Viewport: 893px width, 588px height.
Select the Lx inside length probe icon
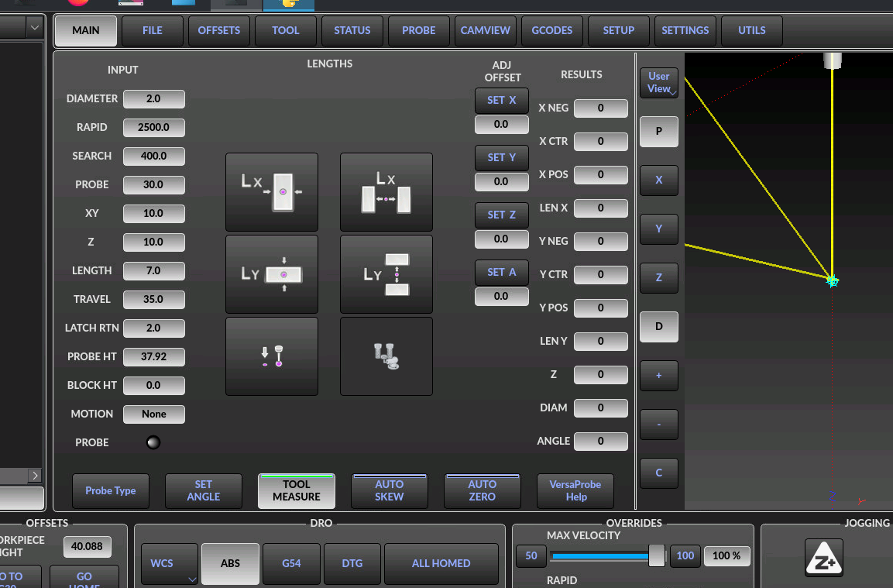tap(386, 192)
